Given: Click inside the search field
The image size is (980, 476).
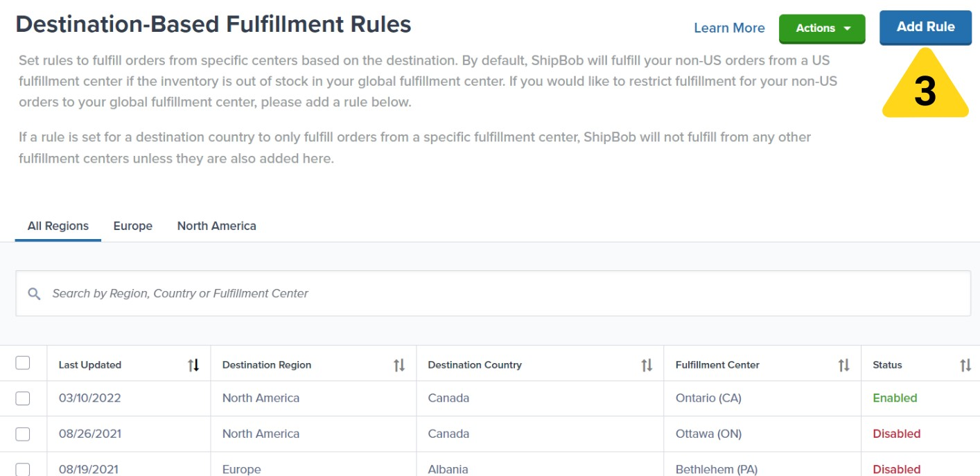Looking at the screenshot, I should (277, 294).
